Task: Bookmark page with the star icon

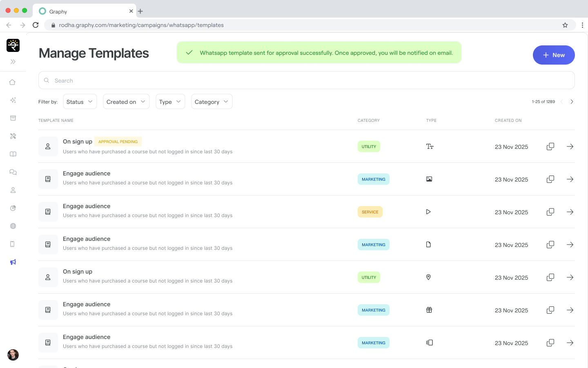Action: coord(565,25)
